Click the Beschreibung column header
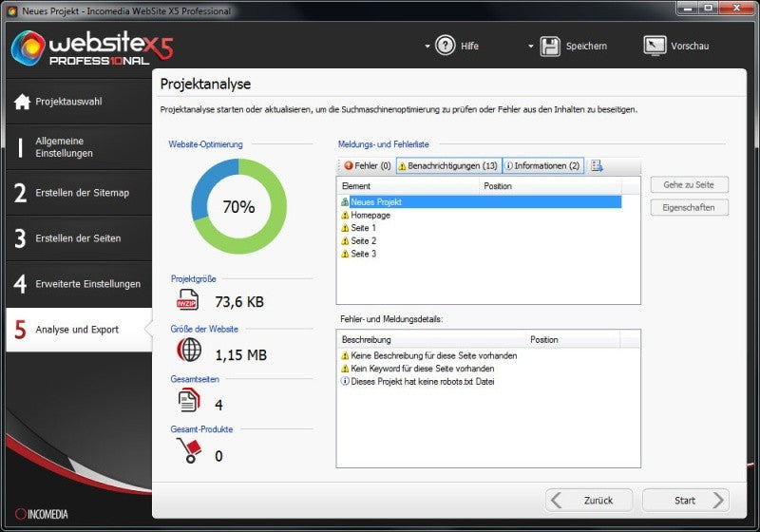 (431, 340)
